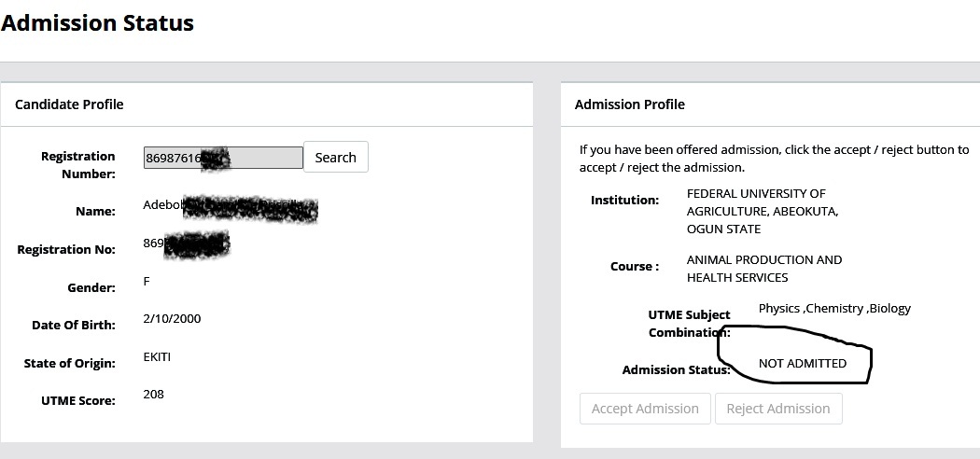Select the Animal Production and Health Services course
The image size is (980, 459).
(763, 269)
